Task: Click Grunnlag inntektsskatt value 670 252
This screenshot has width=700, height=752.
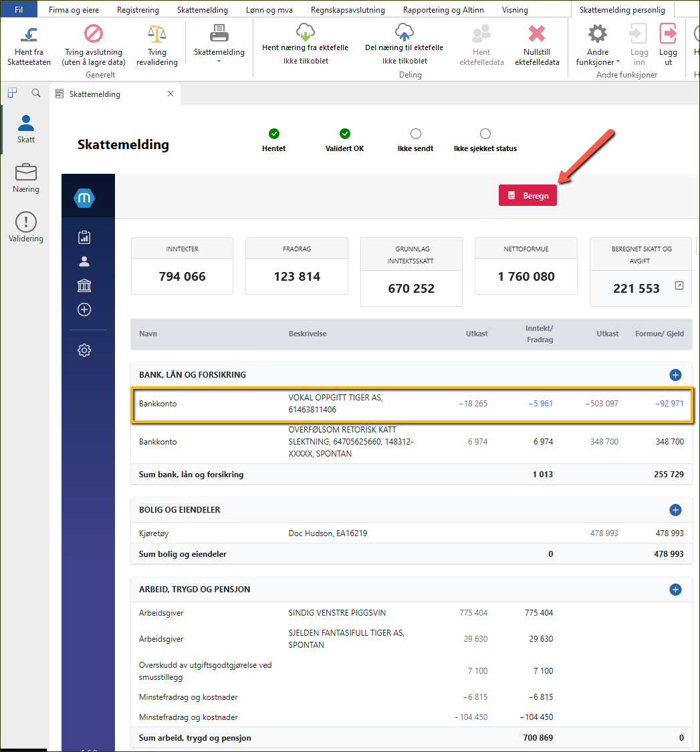Action: pos(411,288)
